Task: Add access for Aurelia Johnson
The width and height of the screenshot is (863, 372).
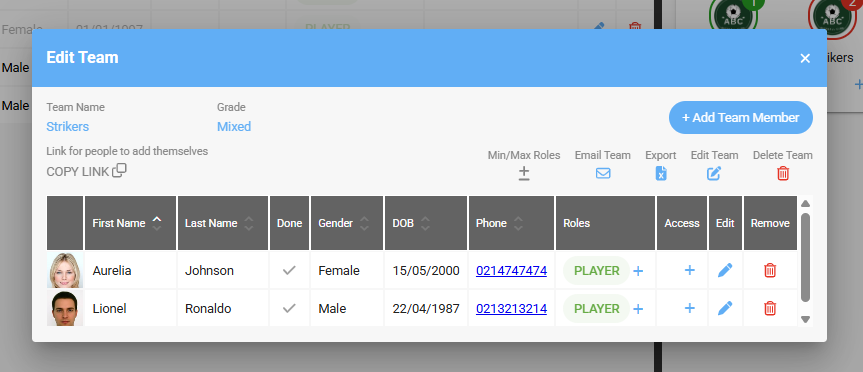Action: tap(689, 270)
